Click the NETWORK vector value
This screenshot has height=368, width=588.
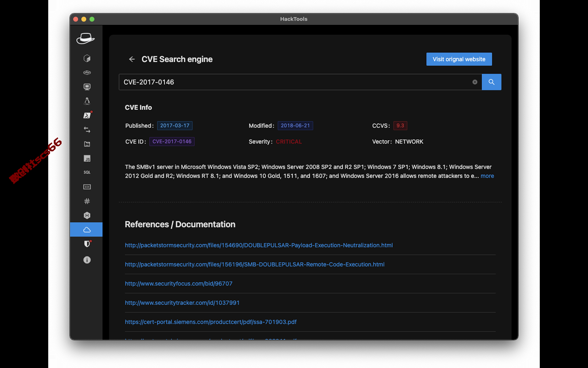[x=409, y=142]
